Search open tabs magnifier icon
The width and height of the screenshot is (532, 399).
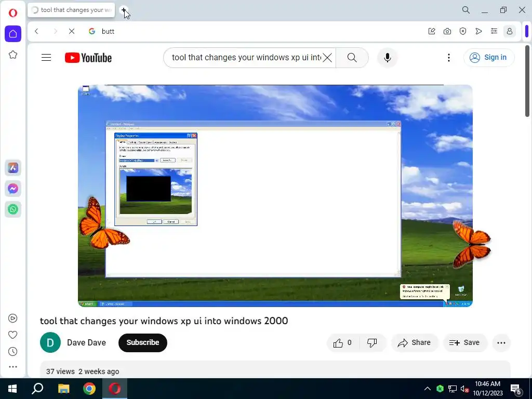point(466,10)
